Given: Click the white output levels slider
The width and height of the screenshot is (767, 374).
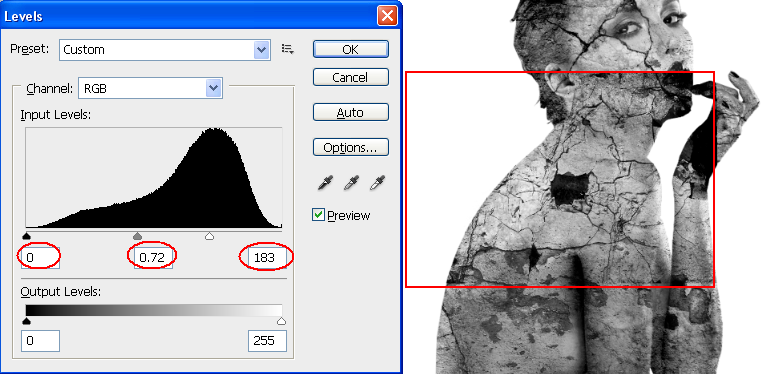Looking at the screenshot, I should [x=281, y=321].
